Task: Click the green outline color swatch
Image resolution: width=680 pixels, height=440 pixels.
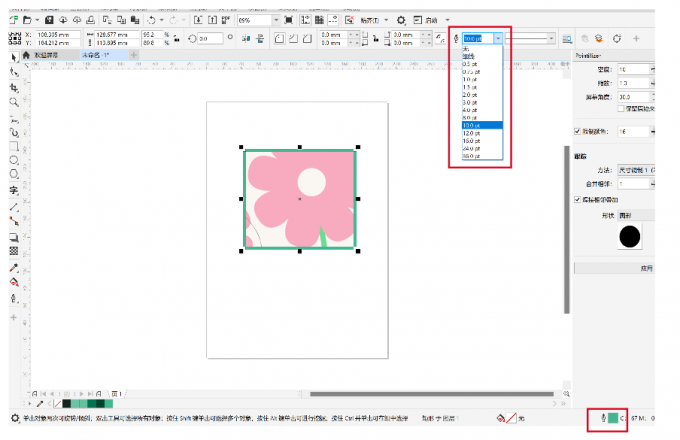Action: pyautogui.click(x=613, y=418)
